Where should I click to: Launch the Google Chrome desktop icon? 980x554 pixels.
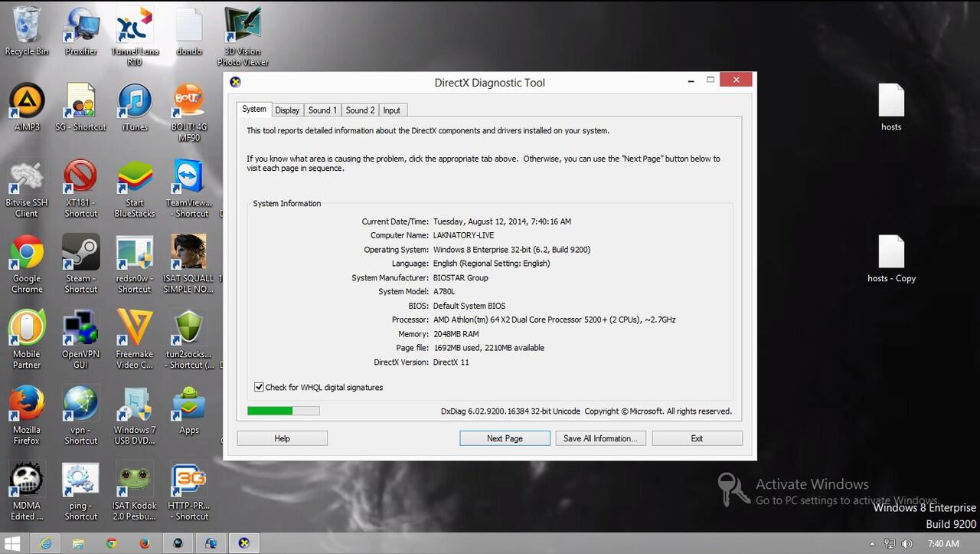click(27, 264)
